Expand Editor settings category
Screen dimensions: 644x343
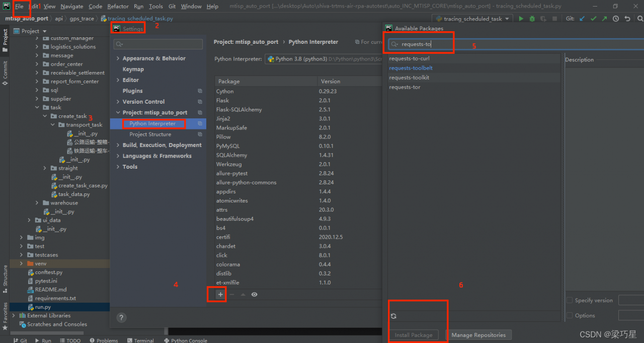[118, 80]
